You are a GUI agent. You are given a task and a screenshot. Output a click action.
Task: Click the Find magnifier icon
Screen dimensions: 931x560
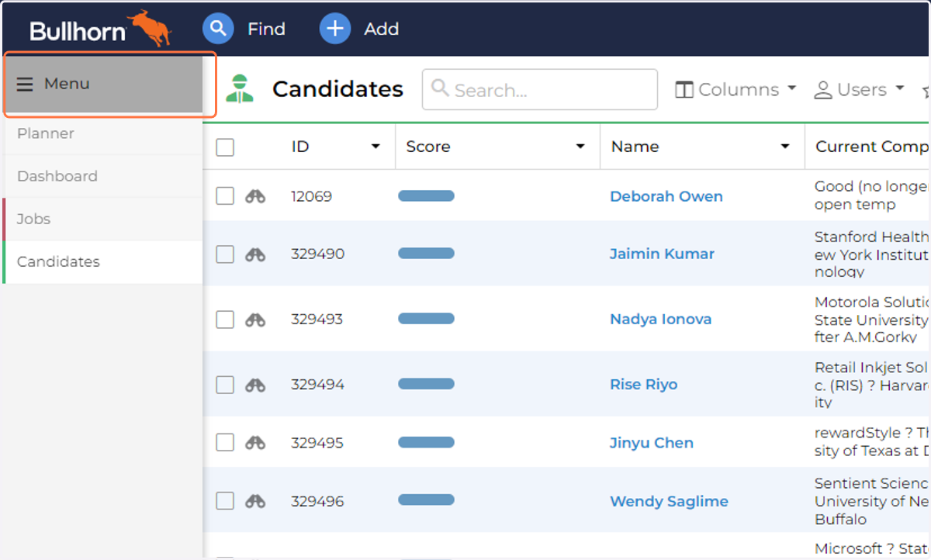tap(218, 29)
